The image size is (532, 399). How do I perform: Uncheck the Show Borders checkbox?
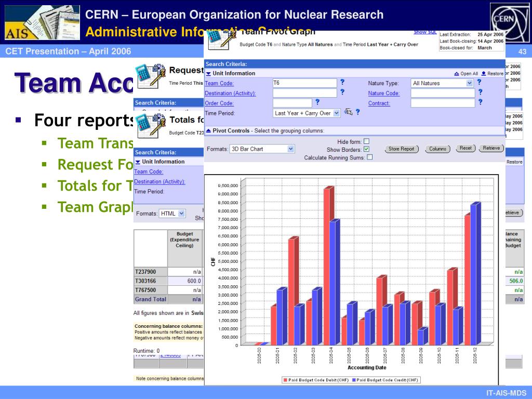pyautogui.click(x=366, y=149)
